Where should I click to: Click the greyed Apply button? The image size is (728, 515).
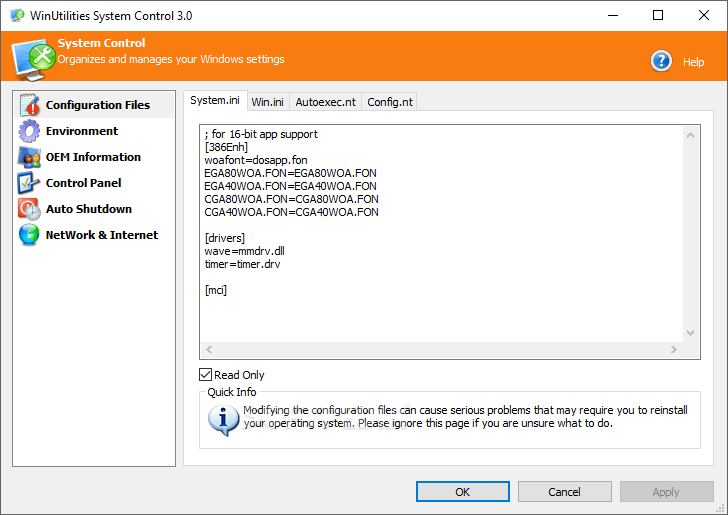(x=666, y=492)
